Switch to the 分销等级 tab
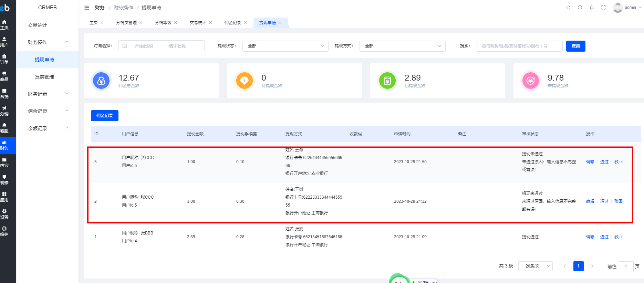Screen dimensions: 644x283 coord(163,23)
